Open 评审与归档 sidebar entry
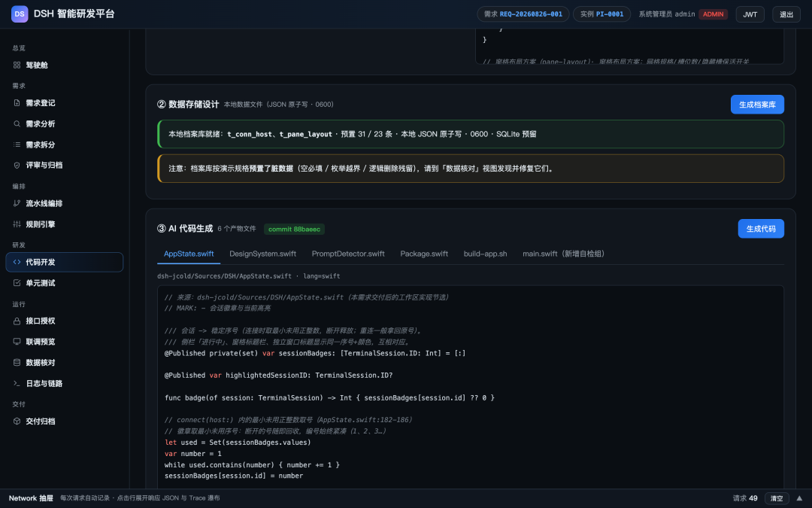Image resolution: width=812 pixels, height=508 pixels. pyautogui.click(x=64, y=166)
